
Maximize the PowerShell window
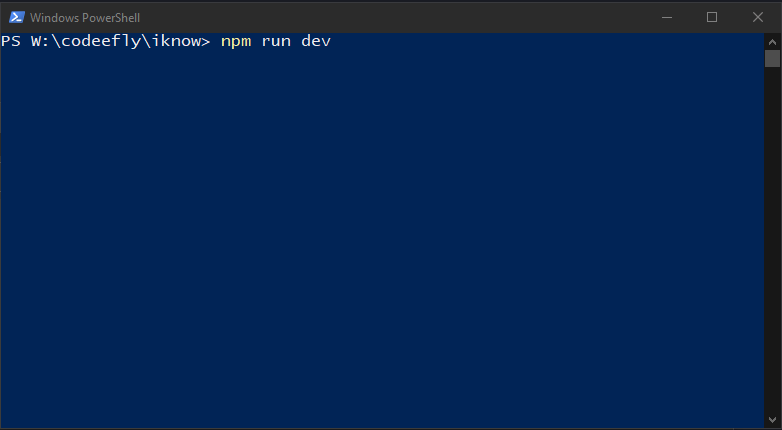712,17
